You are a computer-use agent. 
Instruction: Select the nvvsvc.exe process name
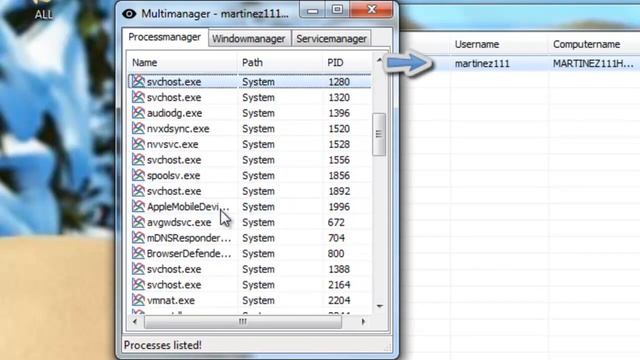coord(173,144)
